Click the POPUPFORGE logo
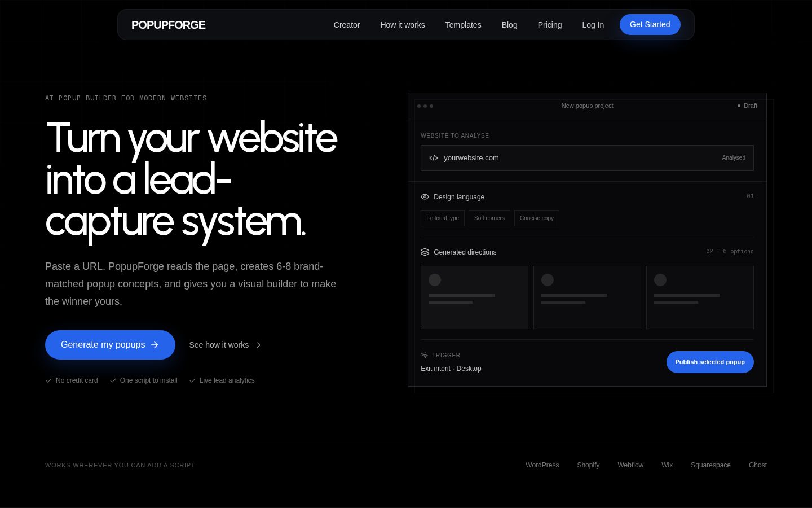Image resolution: width=812 pixels, height=508 pixels. [x=168, y=25]
